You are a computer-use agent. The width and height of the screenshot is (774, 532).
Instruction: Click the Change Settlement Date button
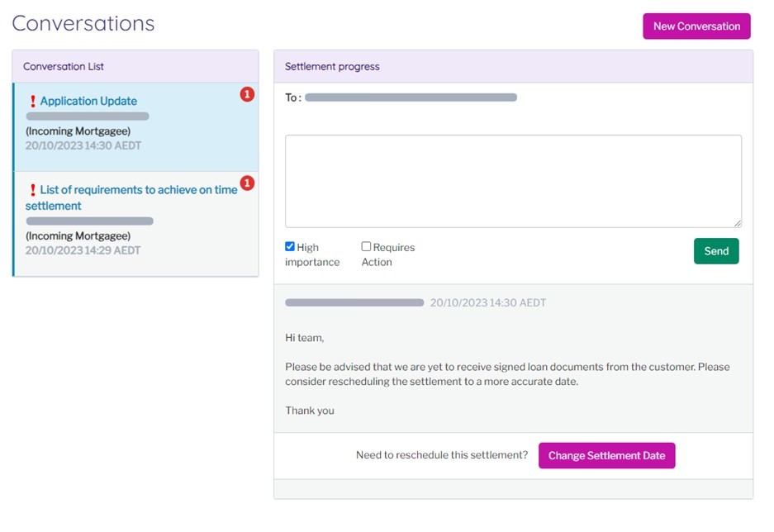click(606, 456)
